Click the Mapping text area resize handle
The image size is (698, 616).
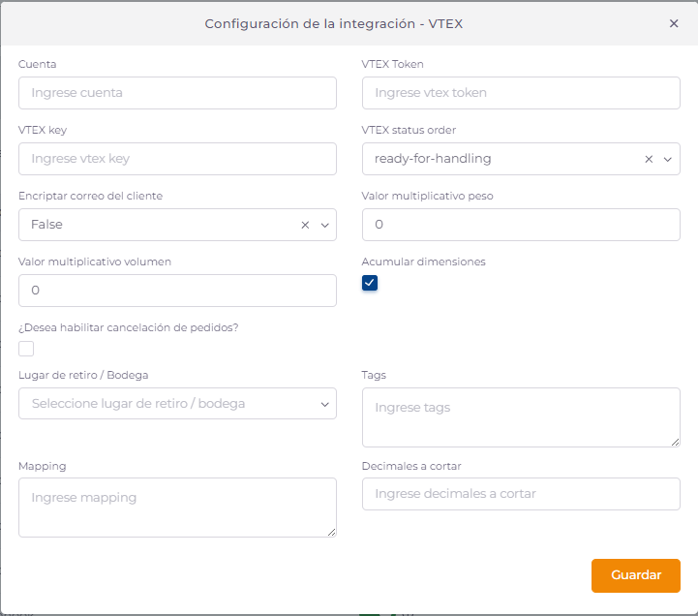coord(331,532)
